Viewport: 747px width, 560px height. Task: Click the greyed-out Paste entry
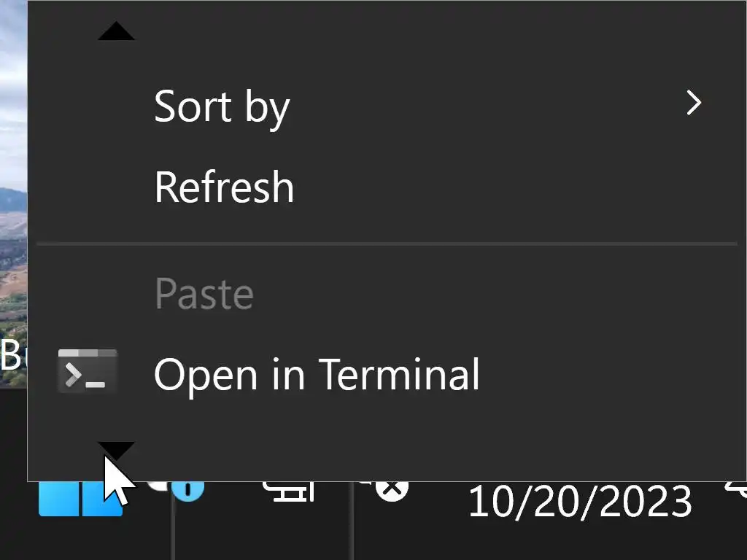click(204, 294)
